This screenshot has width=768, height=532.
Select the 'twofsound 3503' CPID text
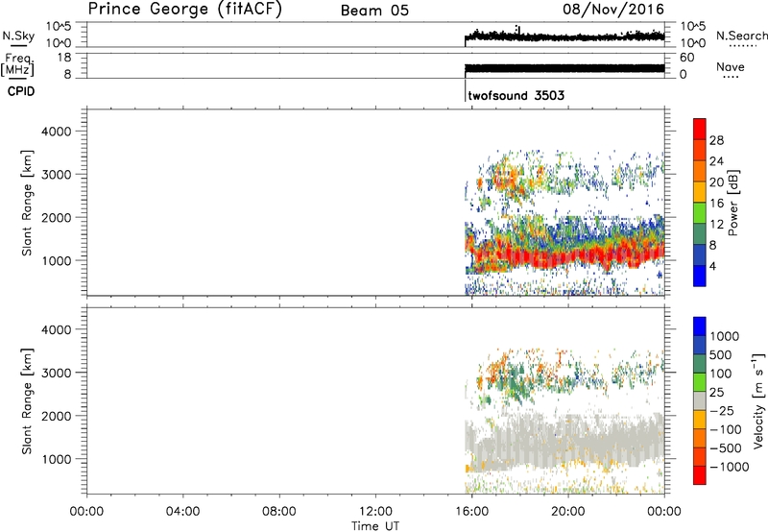516,95
